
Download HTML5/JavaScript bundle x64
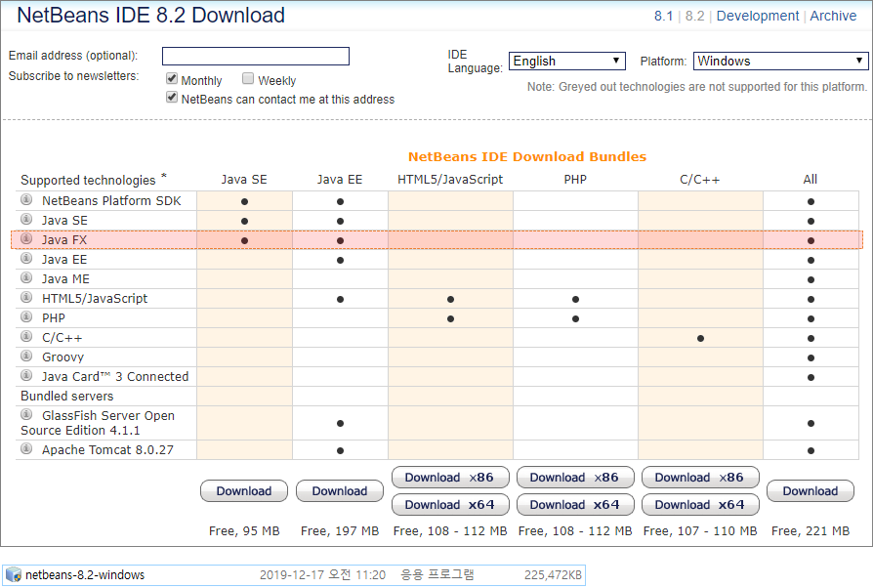click(x=450, y=504)
